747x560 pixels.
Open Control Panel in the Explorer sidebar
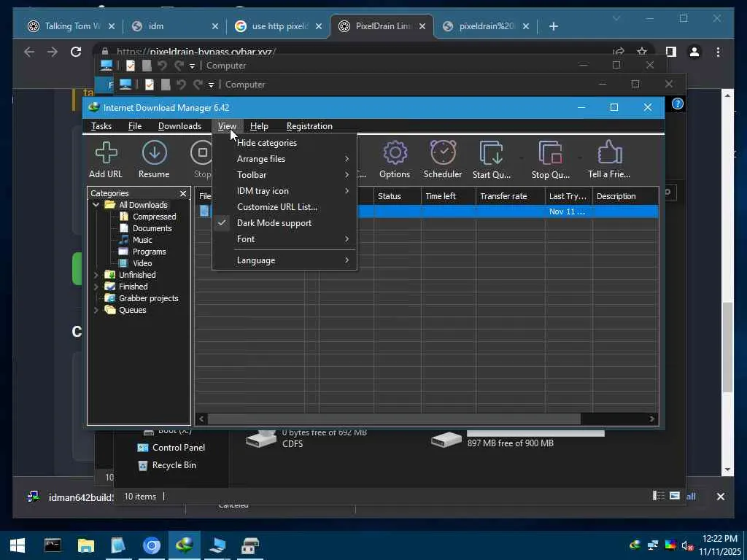point(171,448)
